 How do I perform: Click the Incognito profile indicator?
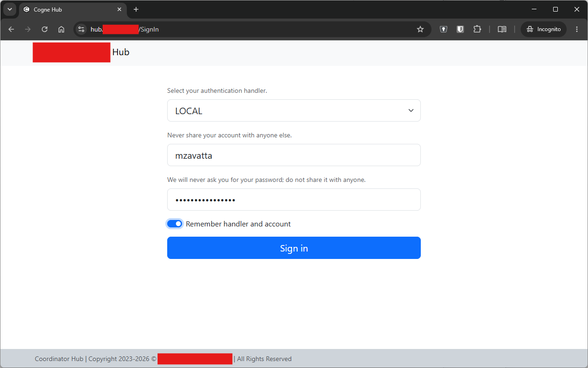click(x=543, y=29)
